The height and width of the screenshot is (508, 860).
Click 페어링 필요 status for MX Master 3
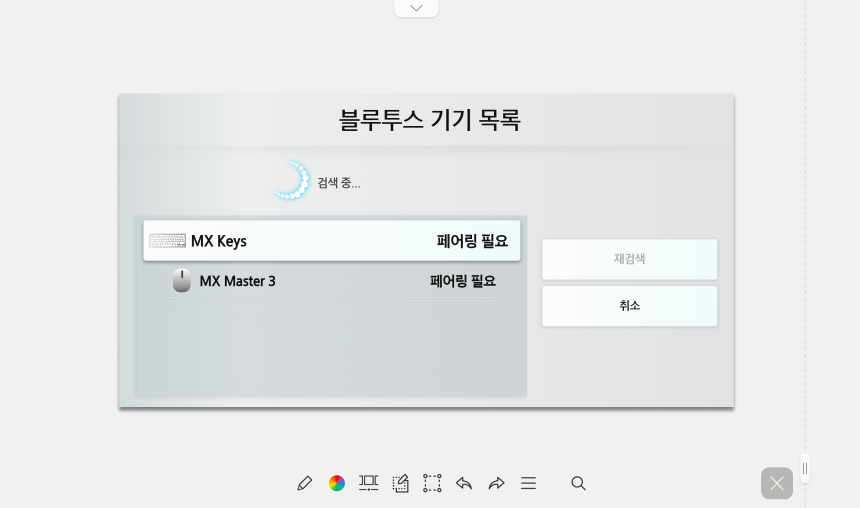[463, 281]
